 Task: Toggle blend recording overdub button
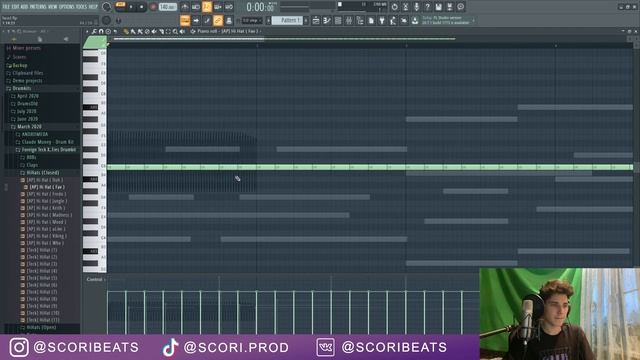pyautogui.click(x=218, y=7)
